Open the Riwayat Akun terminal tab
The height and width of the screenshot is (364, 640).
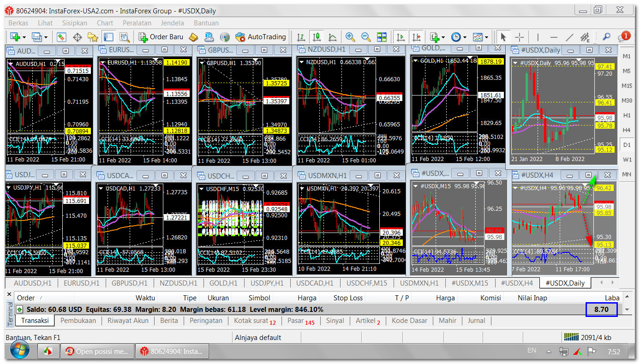[x=128, y=321]
